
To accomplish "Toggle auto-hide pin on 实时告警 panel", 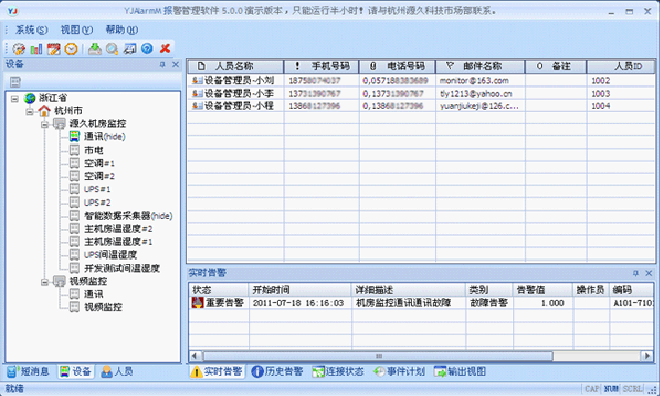I will tap(636, 273).
